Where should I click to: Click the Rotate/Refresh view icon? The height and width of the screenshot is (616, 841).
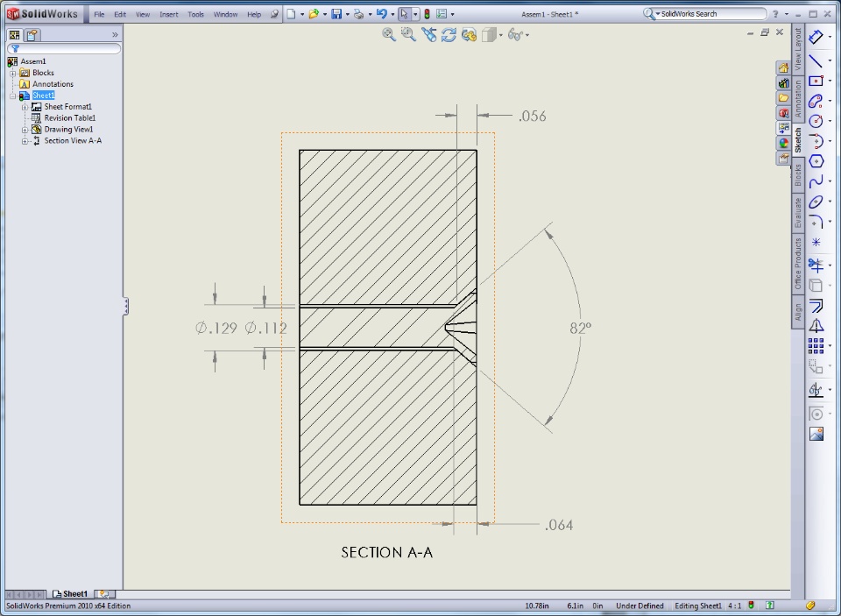pos(449,35)
